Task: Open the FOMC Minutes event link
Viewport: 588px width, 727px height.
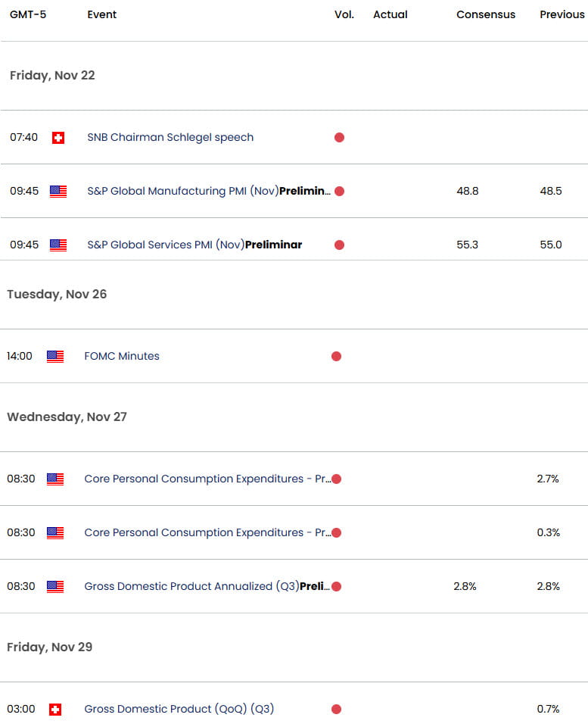Action: (x=121, y=356)
